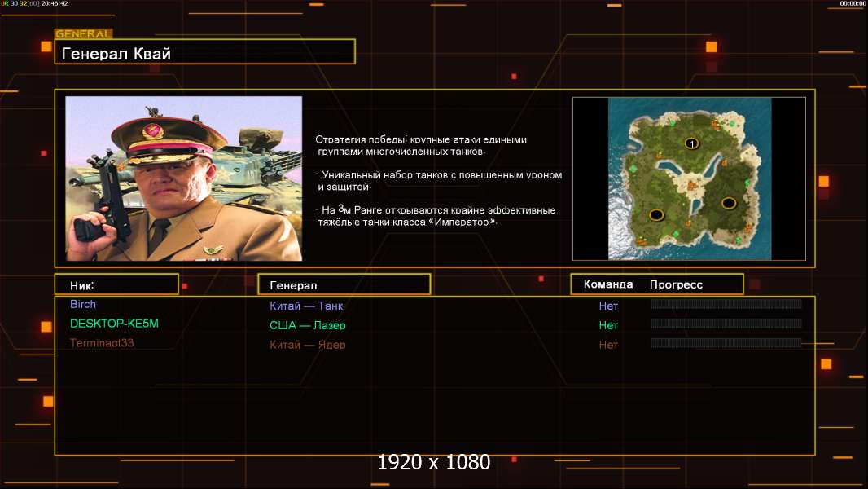The width and height of the screenshot is (868, 489).
Task: Click the FPS counter in top-left corner
Action: click(34, 3)
